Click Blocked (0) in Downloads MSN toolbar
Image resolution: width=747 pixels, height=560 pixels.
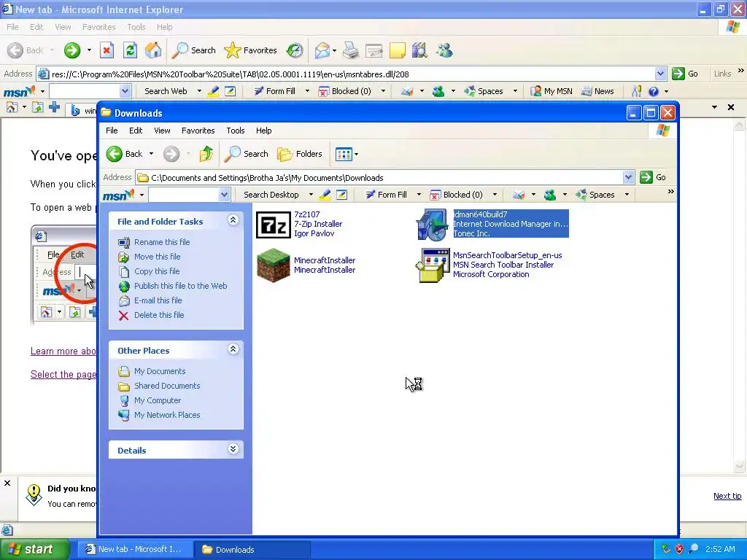coord(457,194)
